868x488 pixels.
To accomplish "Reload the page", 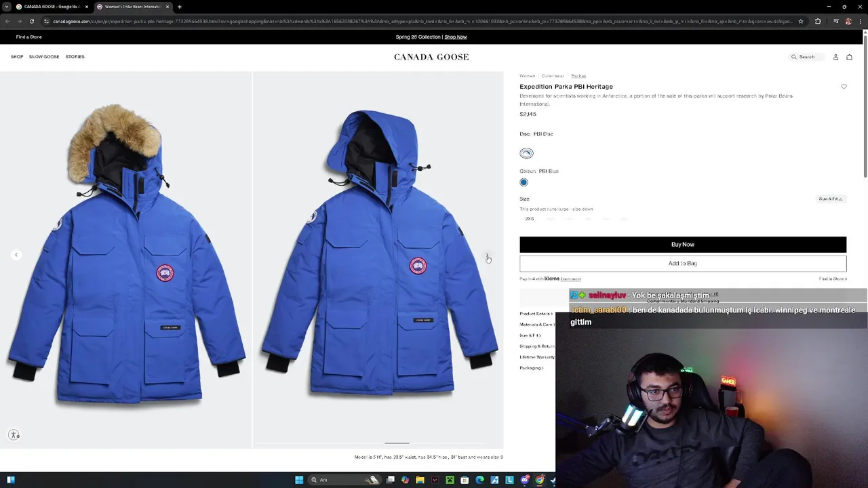I will coord(31,21).
